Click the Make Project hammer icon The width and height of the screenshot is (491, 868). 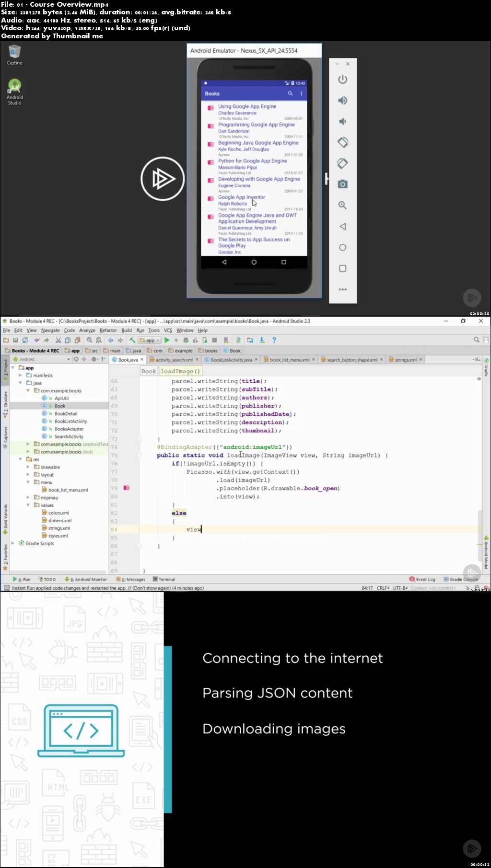(x=132, y=340)
